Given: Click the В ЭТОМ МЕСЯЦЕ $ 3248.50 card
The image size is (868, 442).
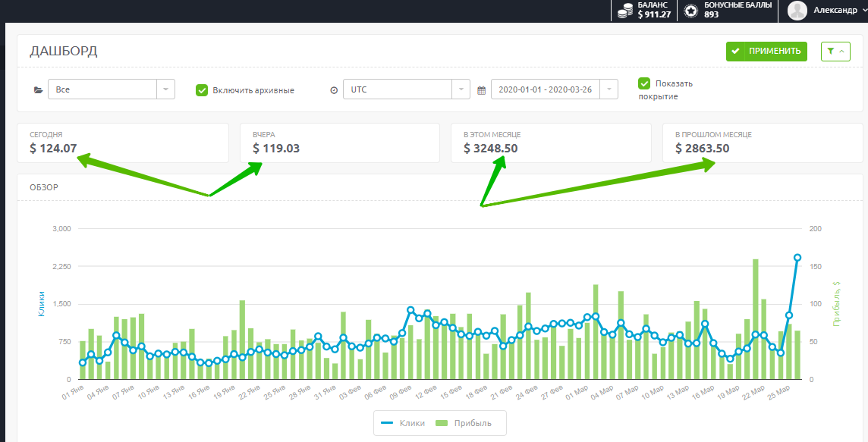Looking at the screenshot, I should tap(551, 143).
